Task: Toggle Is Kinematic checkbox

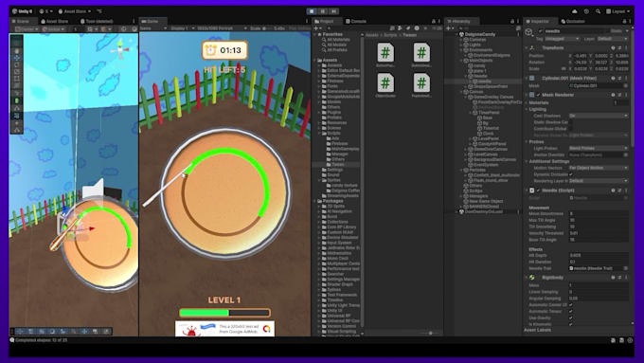Action: (571, 324)
